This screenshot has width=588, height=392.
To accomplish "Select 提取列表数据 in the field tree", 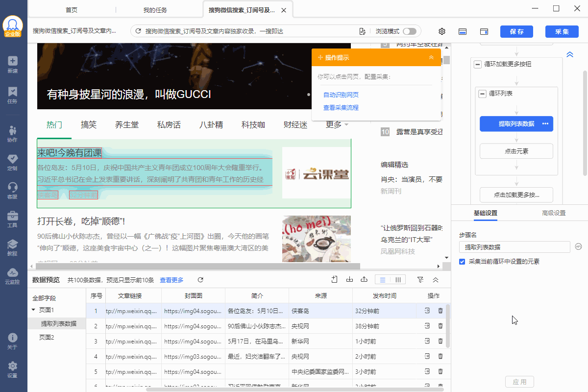I will click(x=59, y=324).
